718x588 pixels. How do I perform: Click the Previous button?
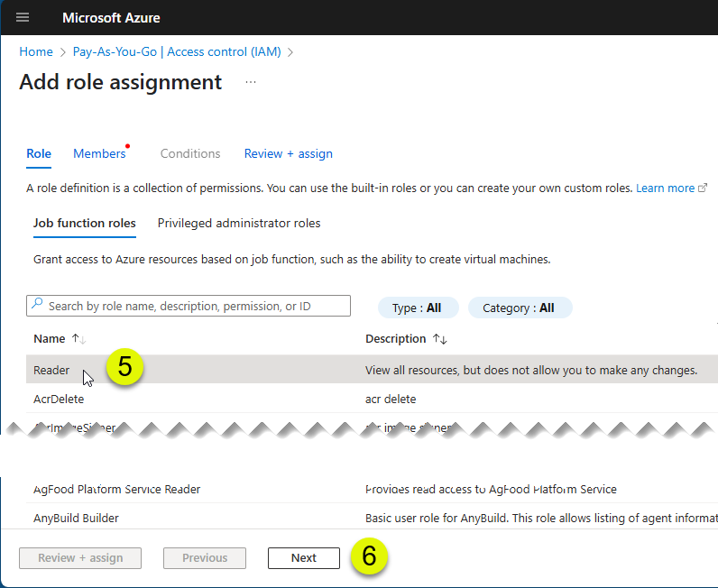(205, 557)
